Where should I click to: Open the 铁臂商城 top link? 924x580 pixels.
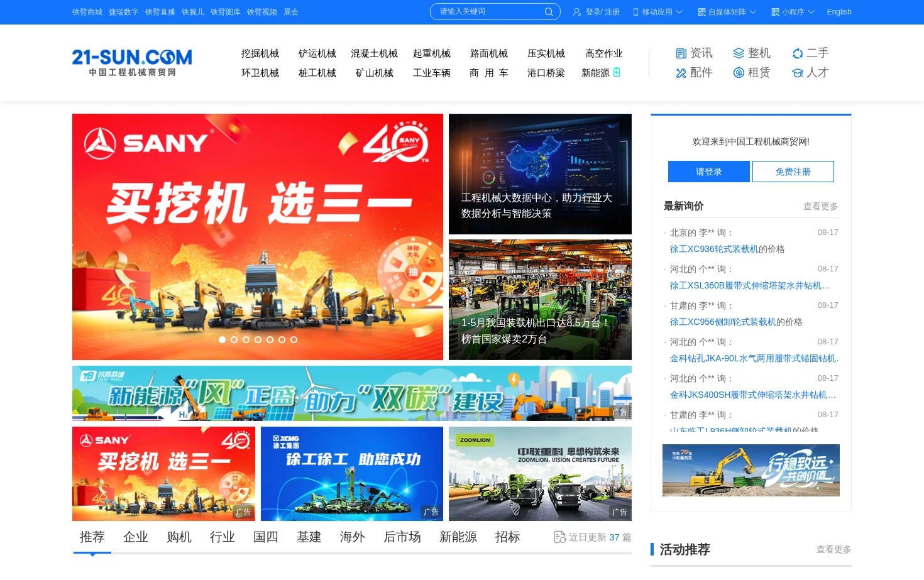[87, 12]
